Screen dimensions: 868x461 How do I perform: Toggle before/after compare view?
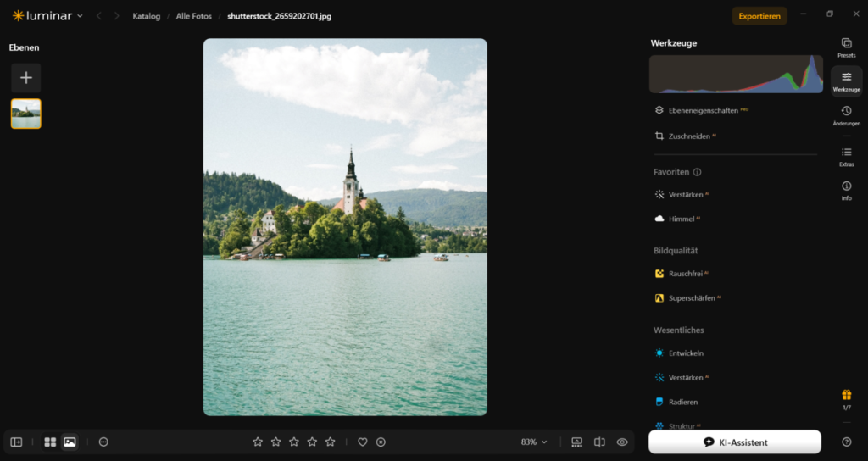(599, 442)
